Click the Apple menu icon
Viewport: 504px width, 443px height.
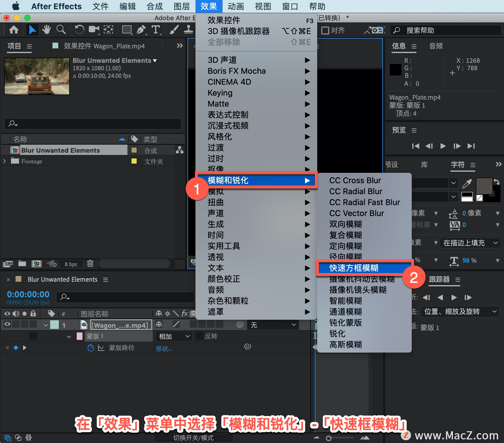pyautogui.click(x=16, y=6)
